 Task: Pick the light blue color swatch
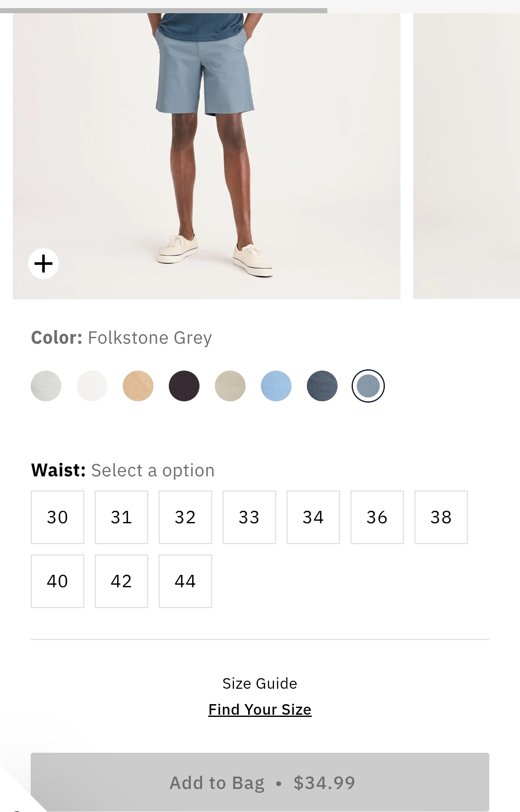tap(276, 386)
